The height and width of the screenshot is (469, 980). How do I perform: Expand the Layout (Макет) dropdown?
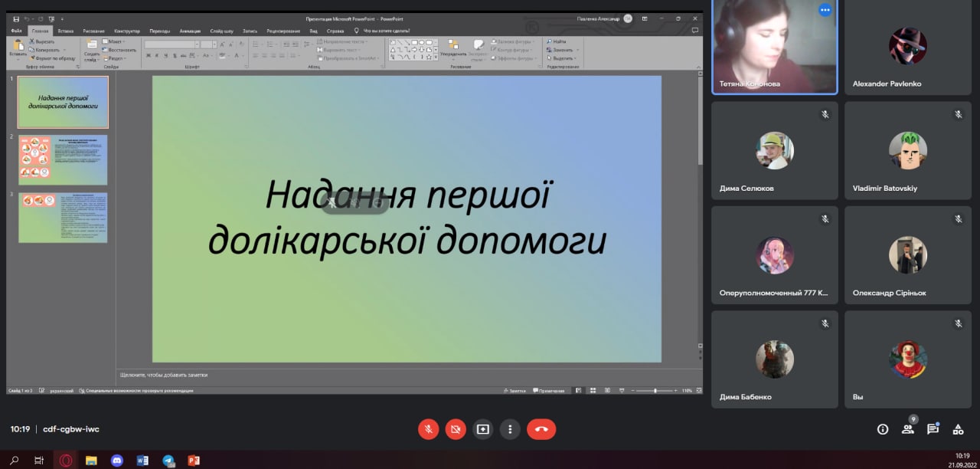pyautogui.click(x=114, y=41)
